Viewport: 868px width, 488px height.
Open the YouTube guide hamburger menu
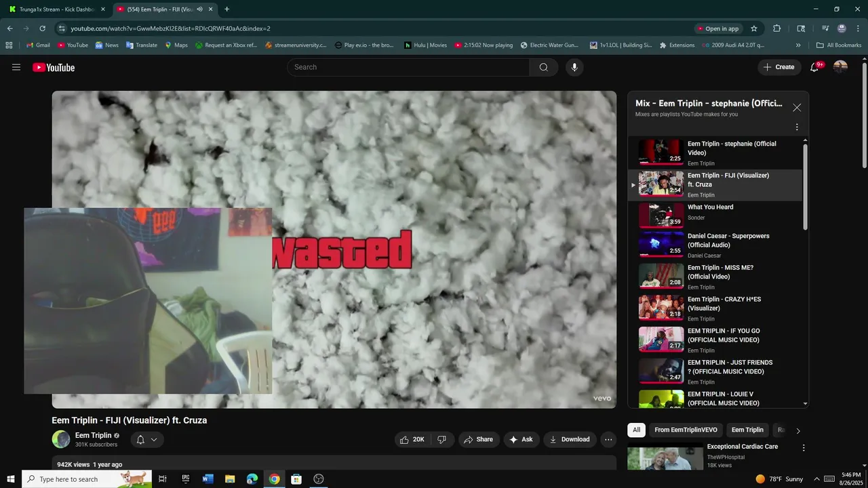tap(16, 67)
